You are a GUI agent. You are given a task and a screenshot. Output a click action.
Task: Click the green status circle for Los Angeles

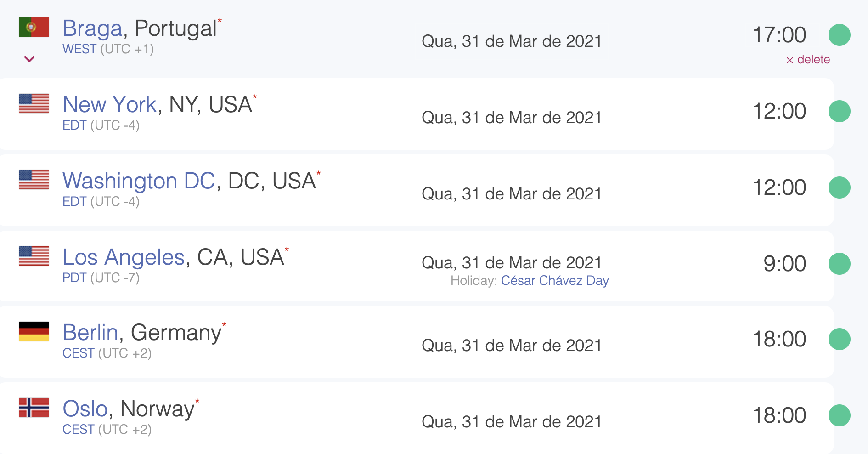(840, 263)
